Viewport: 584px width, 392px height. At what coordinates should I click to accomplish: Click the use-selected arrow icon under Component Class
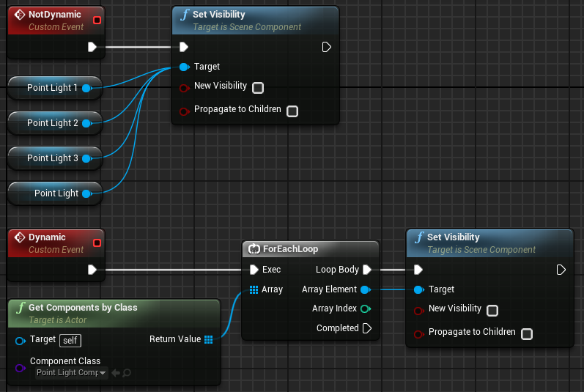coord(115,373)
